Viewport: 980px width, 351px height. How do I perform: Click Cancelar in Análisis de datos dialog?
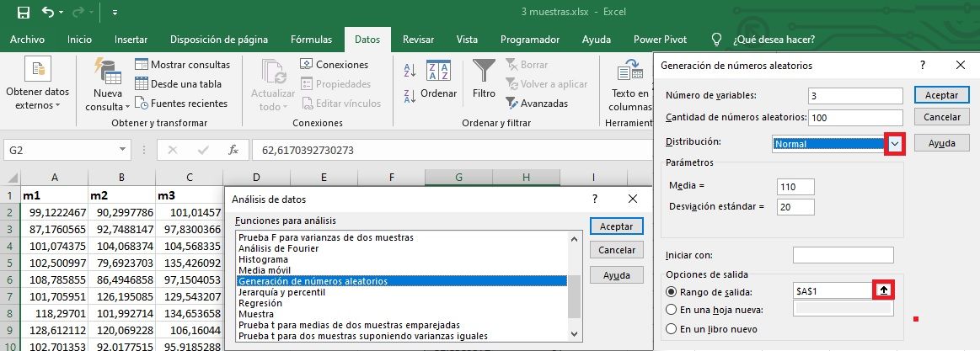616,250
